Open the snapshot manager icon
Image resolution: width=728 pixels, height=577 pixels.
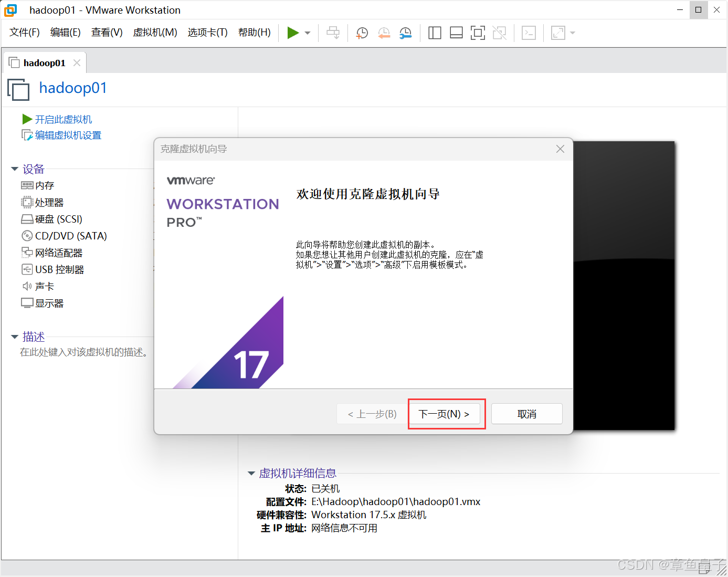406,33
